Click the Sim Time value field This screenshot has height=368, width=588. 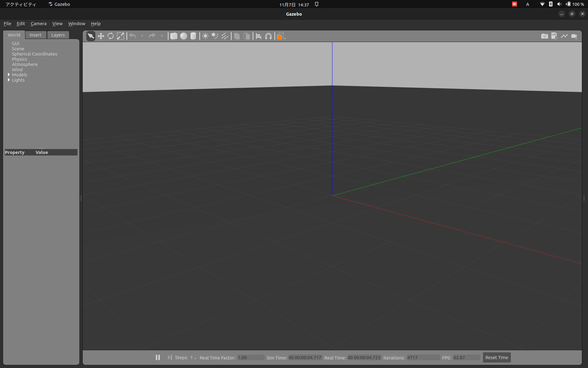pos(305,358)
